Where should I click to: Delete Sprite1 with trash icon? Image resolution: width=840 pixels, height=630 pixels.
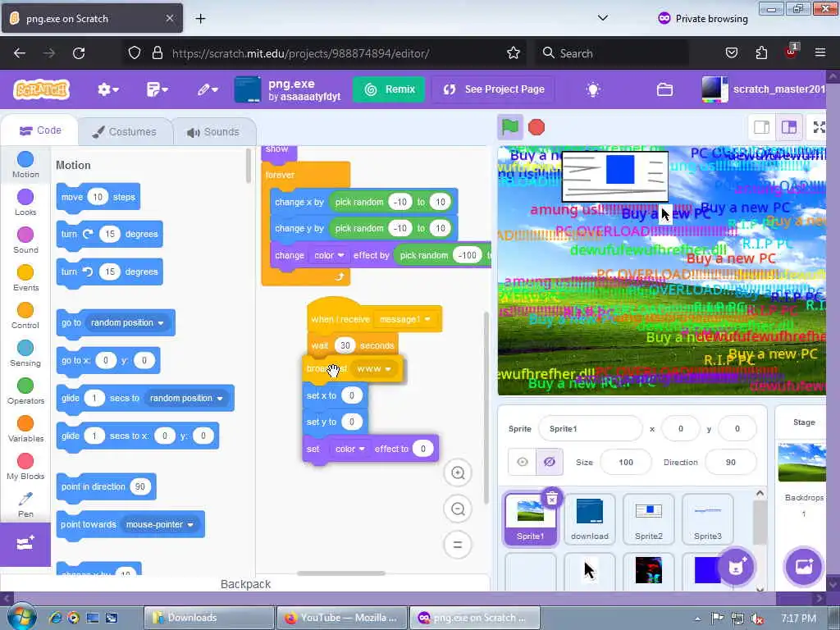[x=552, y=498]
